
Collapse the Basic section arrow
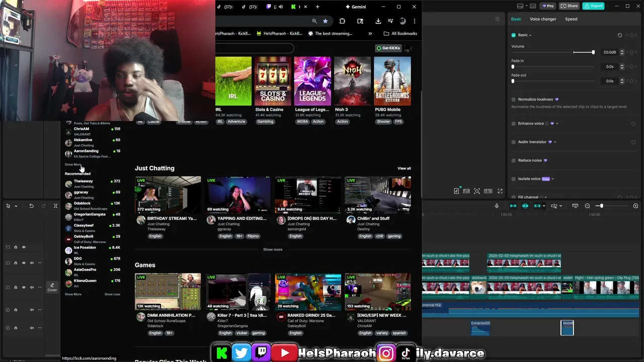pos(530,35)
